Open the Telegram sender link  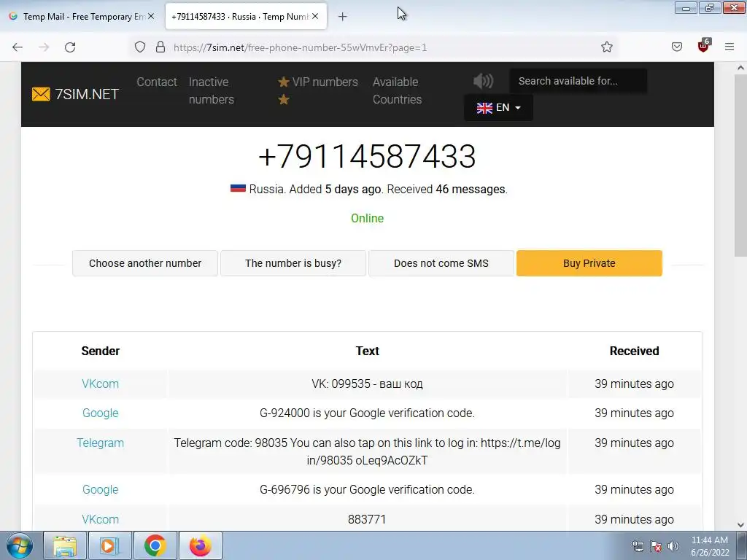pyautogui.click(x=100, y=443)
